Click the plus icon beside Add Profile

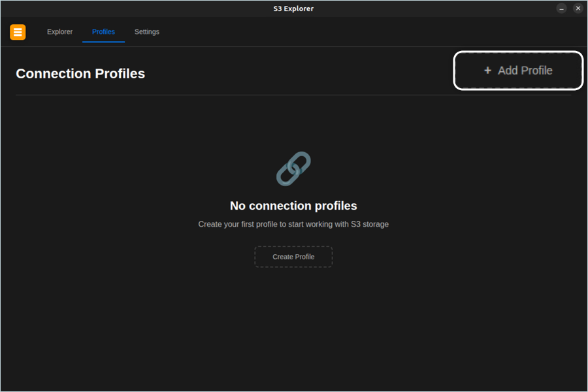tap(487, 71)
